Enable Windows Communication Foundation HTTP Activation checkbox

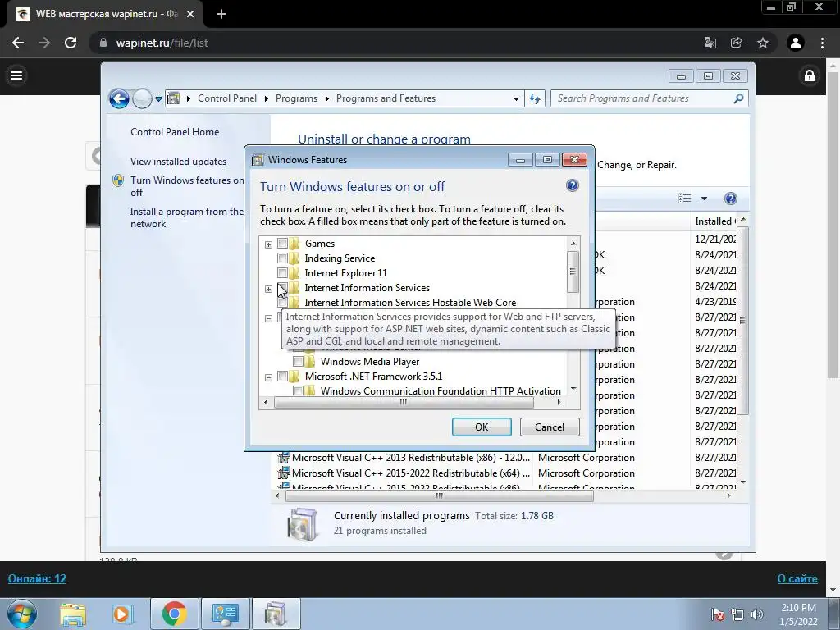298,391
